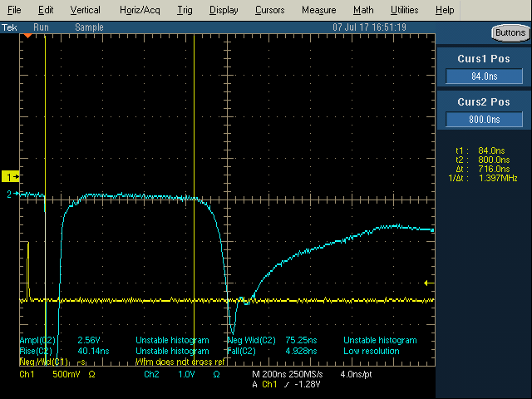The width and height of the screenshot is (532, 399).
Task: Select the Curs2 Pos value field
Action: click(x=484, y=120)
